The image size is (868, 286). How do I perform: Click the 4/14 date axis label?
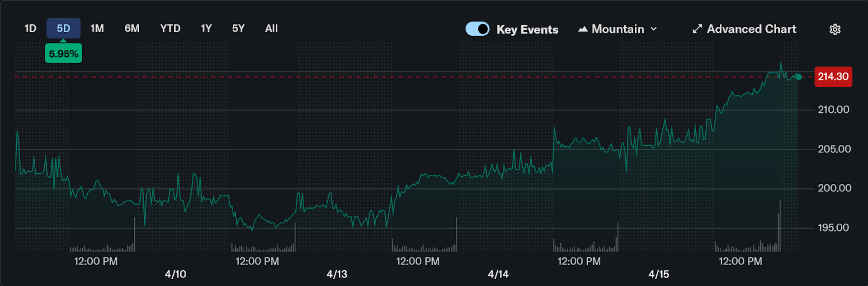pyautogui.click(x=498, y=274)
